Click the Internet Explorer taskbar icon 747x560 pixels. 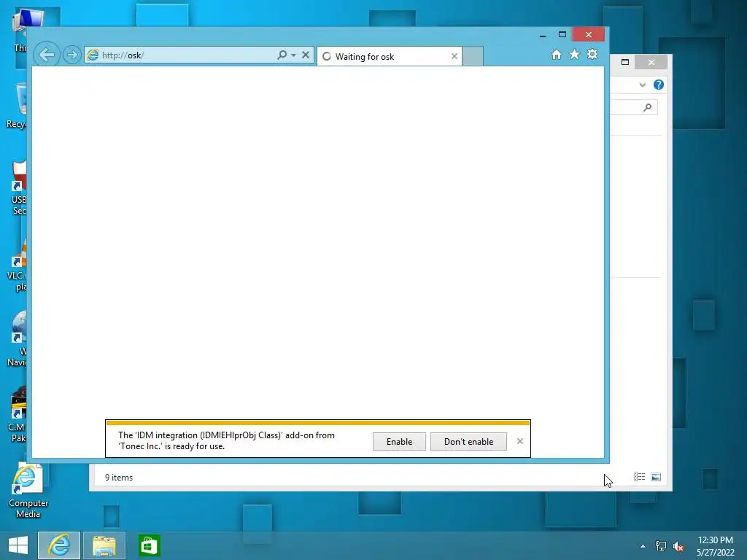tap(59, 545)
